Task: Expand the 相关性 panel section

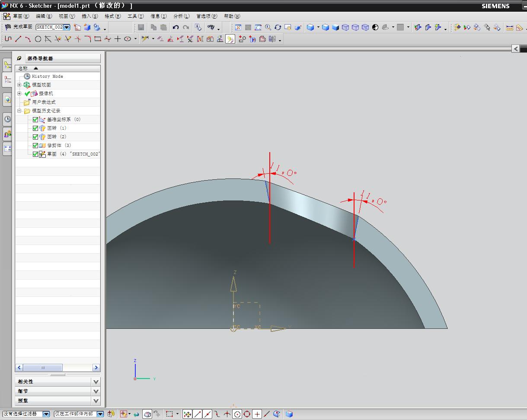Action: click(x=96, y=382)
